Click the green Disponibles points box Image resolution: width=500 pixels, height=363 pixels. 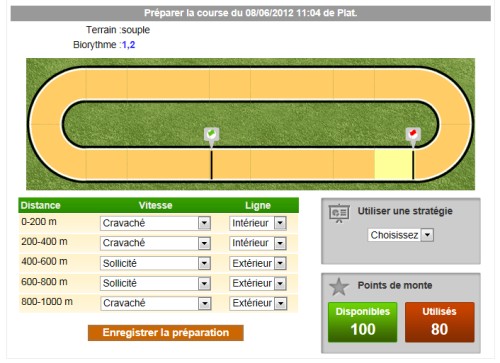click(x=363, y=322)
